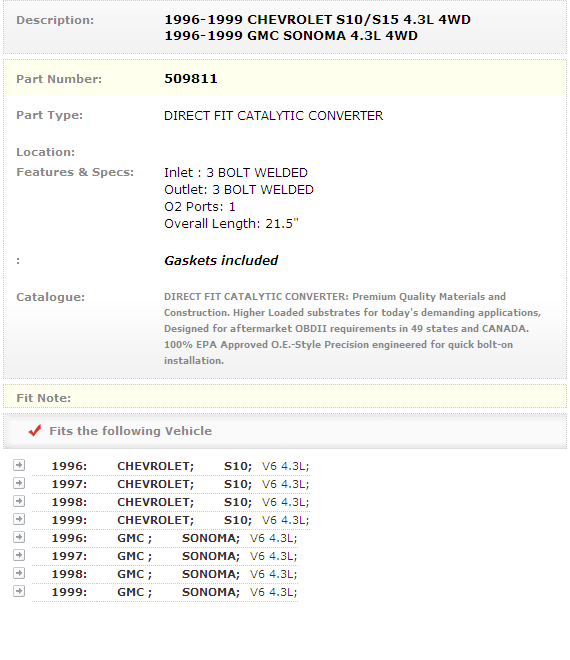This screenshot has height=660, width=570.
Task: Click arrow icon beside 1996 Chevrolet S10 row
Action: pyautogui.click(x=19, y=465)
